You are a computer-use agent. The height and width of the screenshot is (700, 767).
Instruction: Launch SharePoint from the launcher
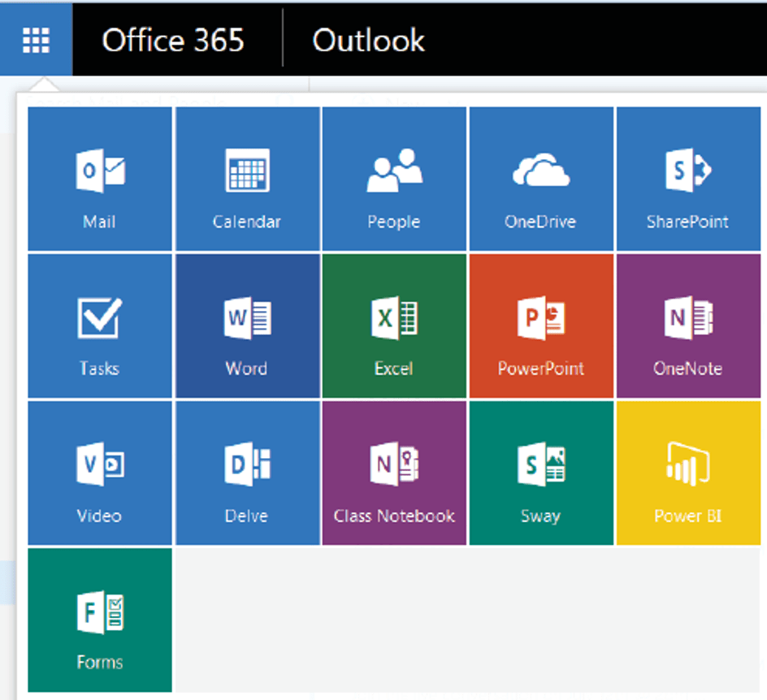(x=687, y=179)
